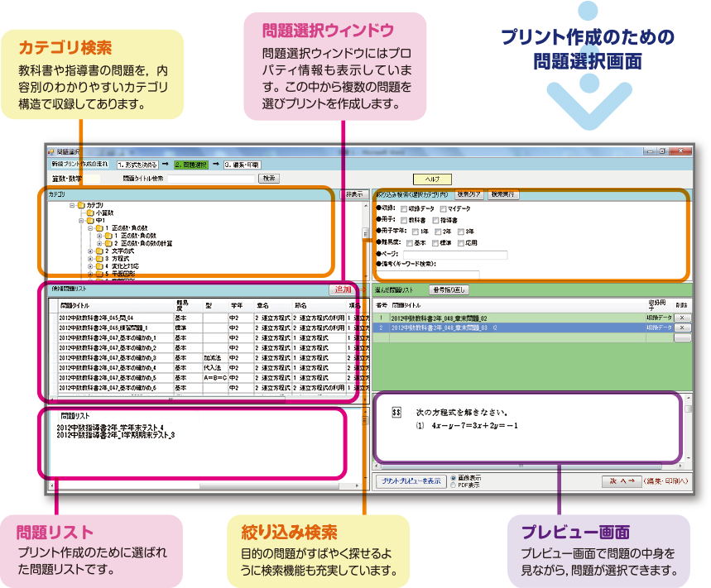The width and height of the screenshot is (711, 588).
Task: Click the folder icon beside 2 文字の式
Action: (98, 251)
